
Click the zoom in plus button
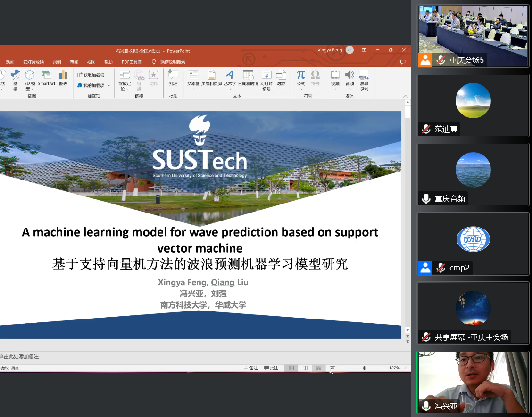(x=383, y=368)
